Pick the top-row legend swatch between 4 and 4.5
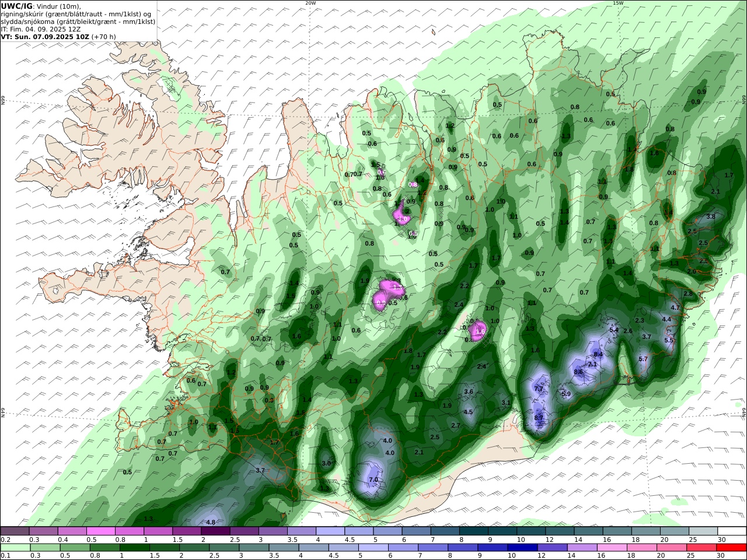 point(330,531)
